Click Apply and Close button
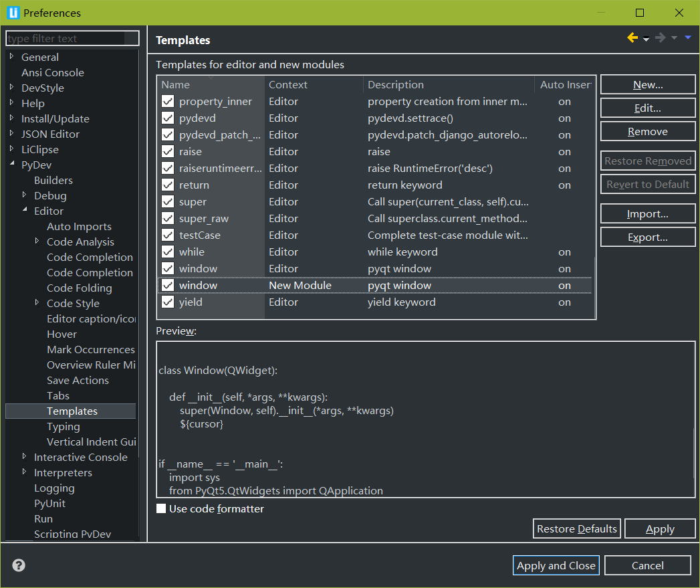This screenshot has width=700, height=588. click(556, 565)
